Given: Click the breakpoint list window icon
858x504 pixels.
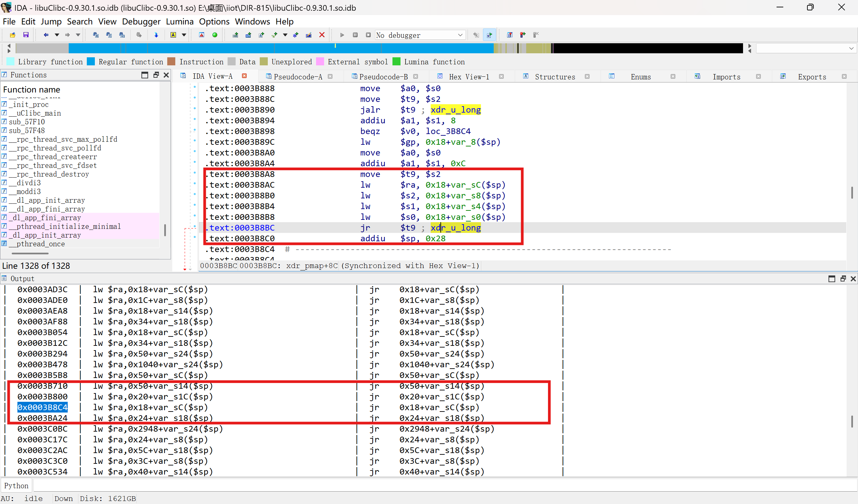Looking at the screenshot, I should point(510,35).
